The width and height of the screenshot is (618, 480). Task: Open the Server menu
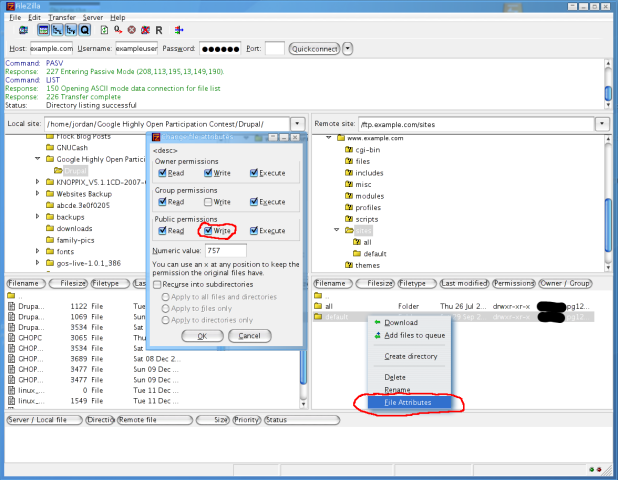[x=93, y=17]
